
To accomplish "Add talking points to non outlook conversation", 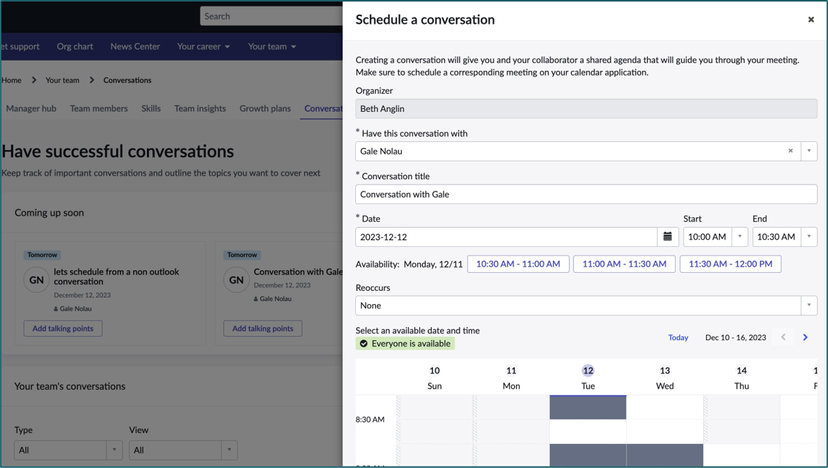I will [63, 329].
